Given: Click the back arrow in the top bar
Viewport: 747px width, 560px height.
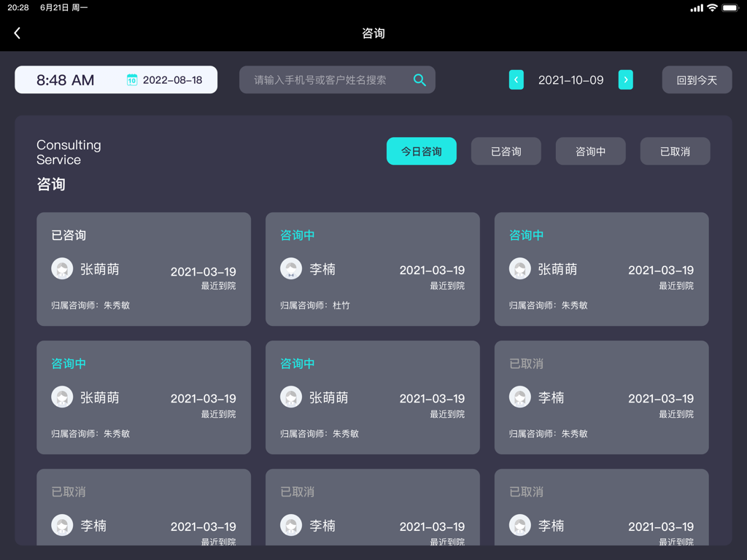Looking at the screenshot, I should tap(16, 32).
